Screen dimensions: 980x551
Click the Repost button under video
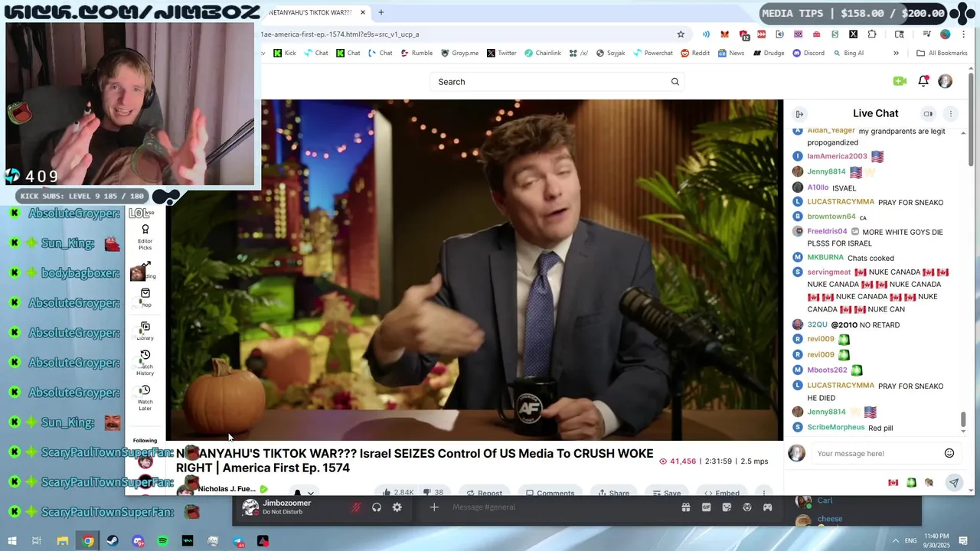tap(485, 493)
